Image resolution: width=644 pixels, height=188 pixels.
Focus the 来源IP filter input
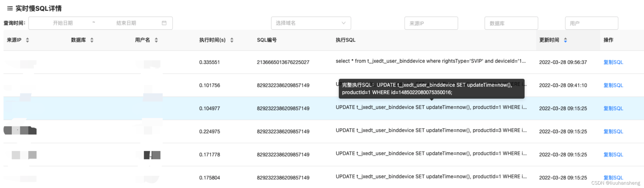431,23
